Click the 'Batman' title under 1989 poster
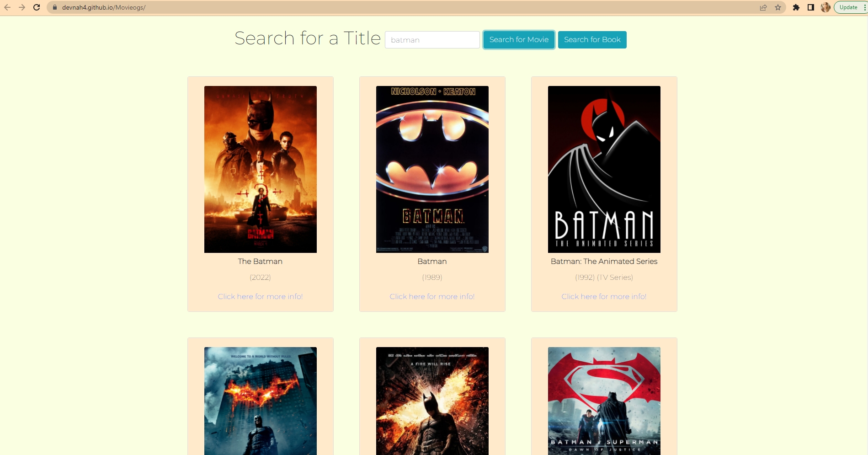This screenshot has height=455, width=868. click(432, 262)
